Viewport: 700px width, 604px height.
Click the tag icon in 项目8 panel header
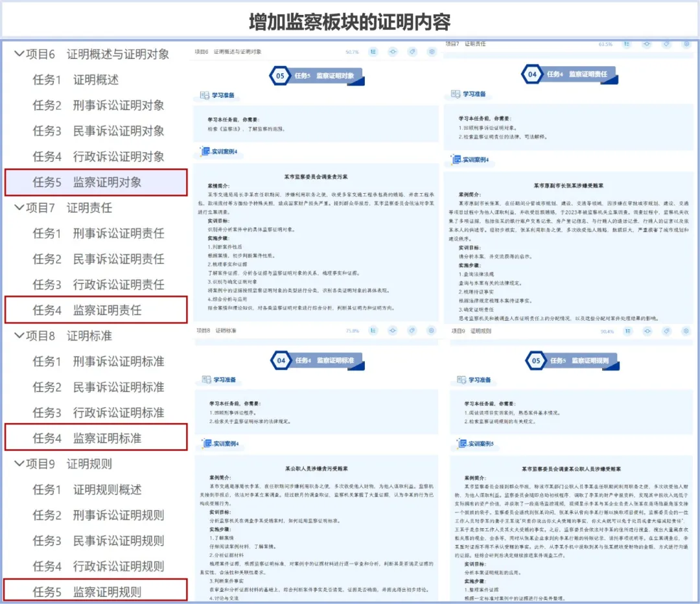point(412,331)
